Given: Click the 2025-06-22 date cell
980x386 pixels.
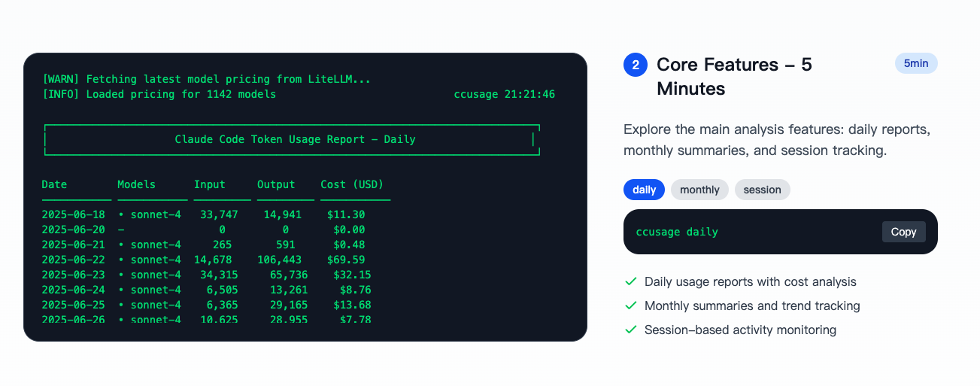Looking at the screenshot, I should tap(73, 260).
